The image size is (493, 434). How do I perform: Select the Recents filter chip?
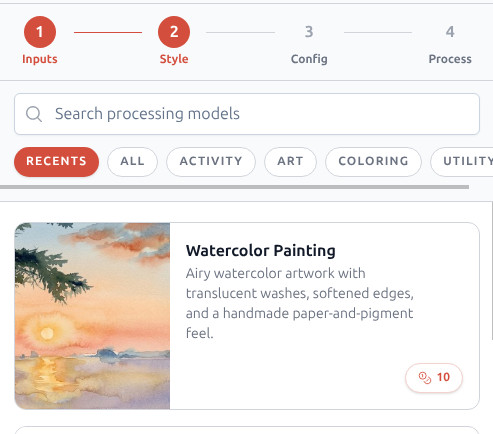click(56, 162)
